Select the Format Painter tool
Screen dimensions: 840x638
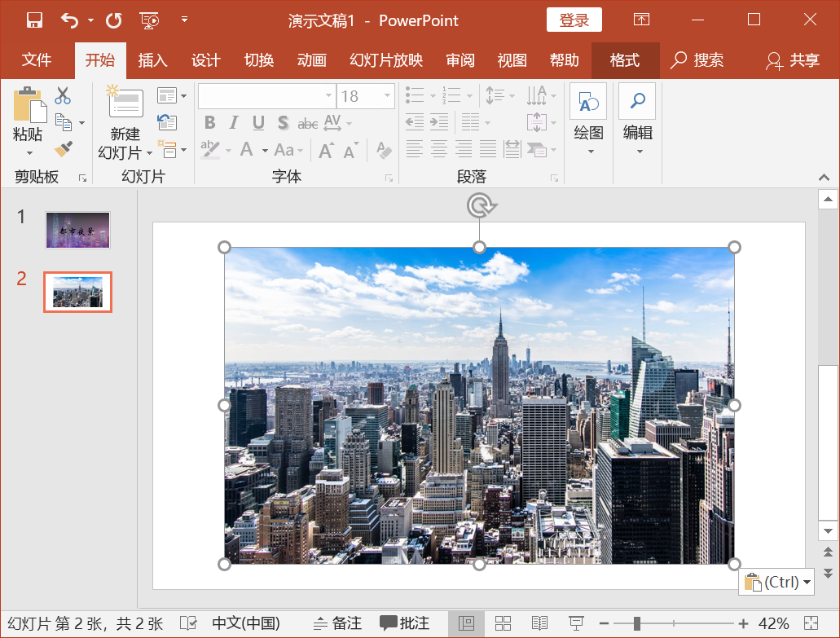tap(63, 149)
